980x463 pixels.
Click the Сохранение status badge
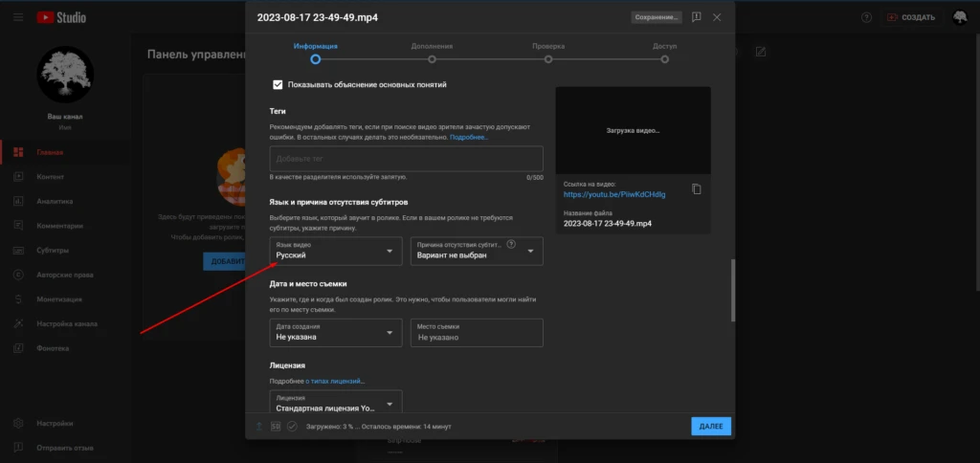pyautogui.click(x=657, y=17)
